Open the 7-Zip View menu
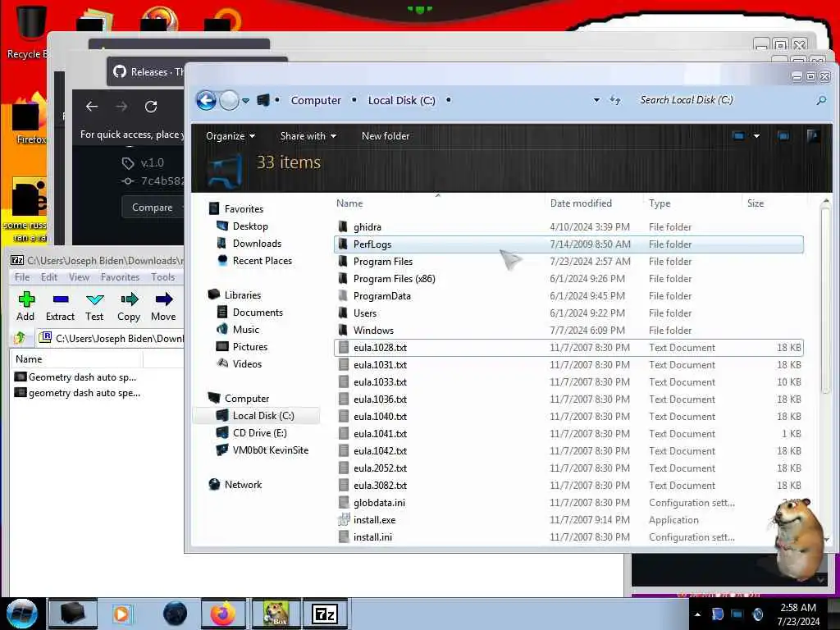 click(x=79, y=277)
